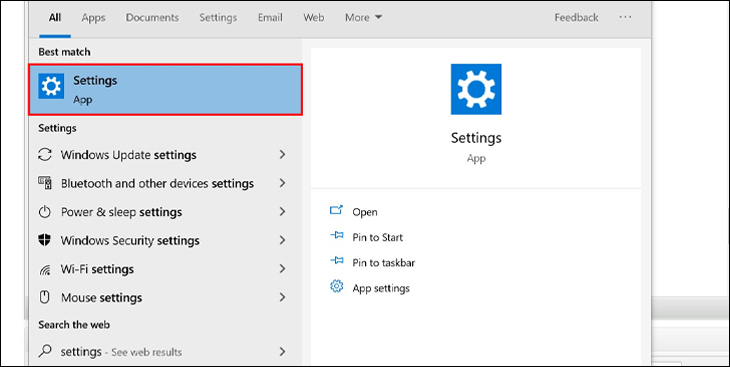Viewport: 730px width, 367px height.
Task: Click the Settings title in preview pane
Action: click(476, 138)
